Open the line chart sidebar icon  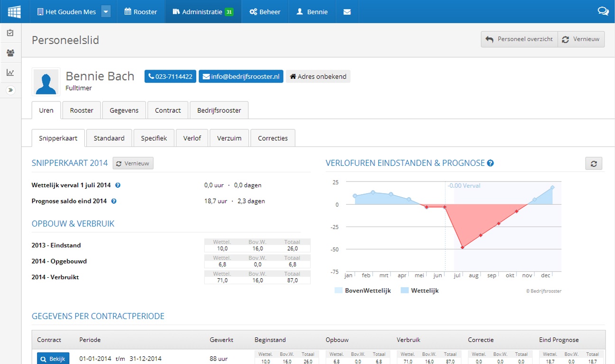10,73
